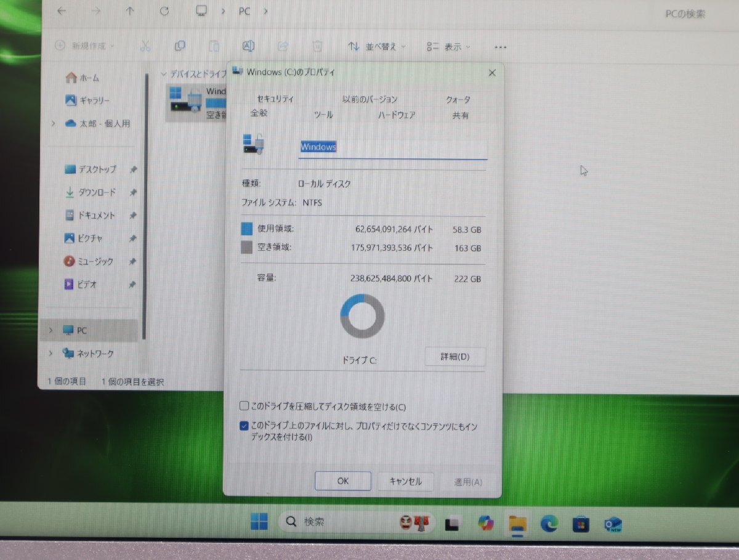Switch to the ハードウェア tab
Viewport: 739px width, 560px height.
point(397,115)
